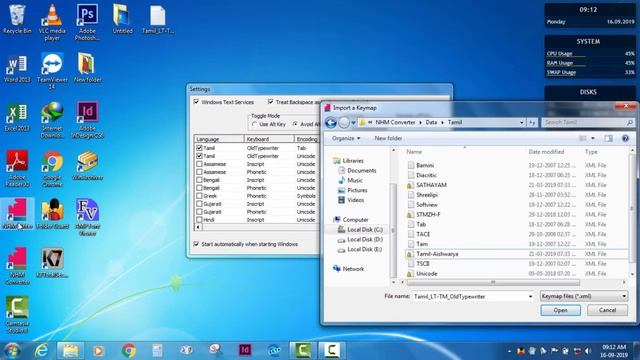The height and width of the screenshot is (360, 640).
Task: Click NHM Converter in address breadcrumb
Action: pyautogui.click(x=395, y=122)
